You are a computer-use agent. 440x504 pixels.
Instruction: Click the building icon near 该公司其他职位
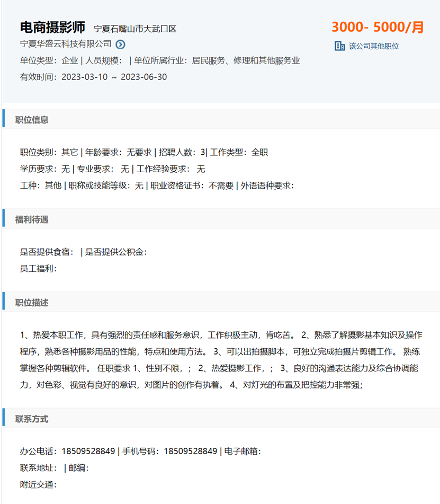click(339, 46)
